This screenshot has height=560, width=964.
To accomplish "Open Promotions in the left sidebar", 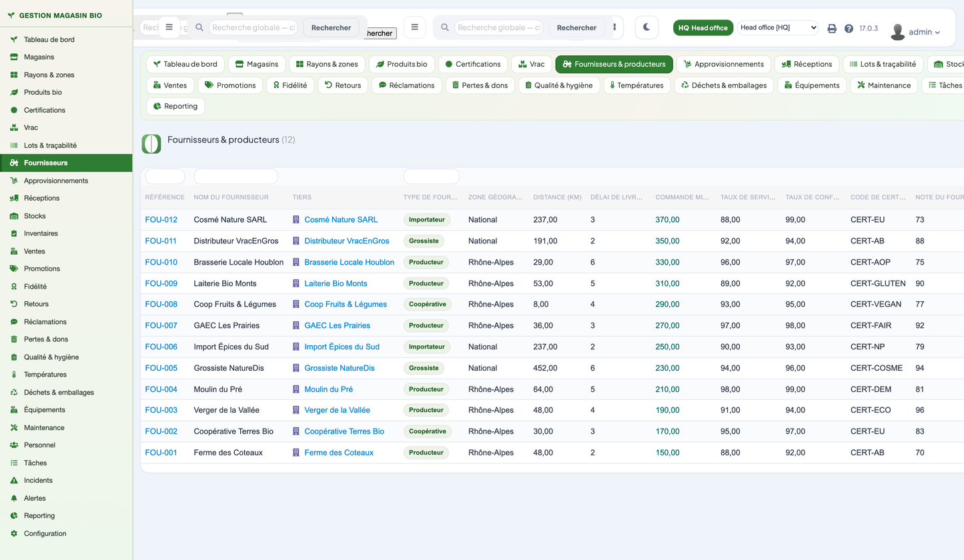I will (66, 269).
